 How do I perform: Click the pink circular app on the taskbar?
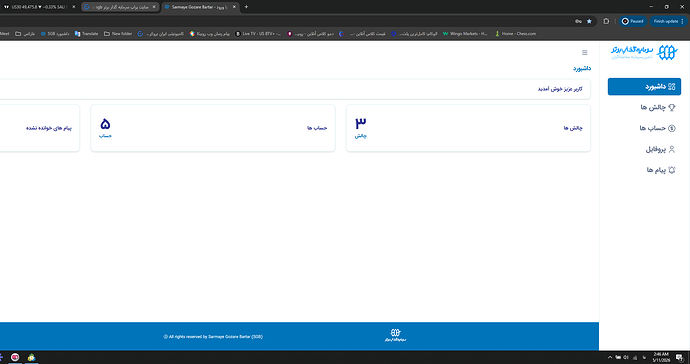pos(15,357)
